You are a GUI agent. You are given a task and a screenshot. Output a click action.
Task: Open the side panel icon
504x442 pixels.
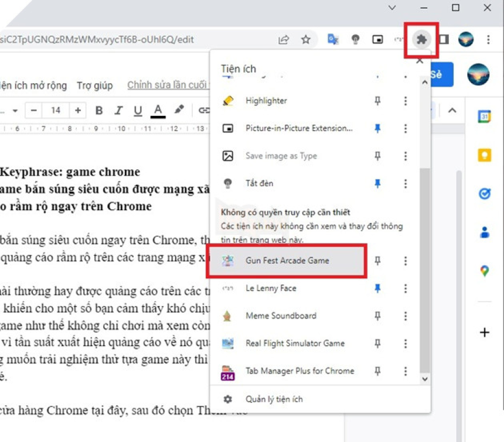444,39
